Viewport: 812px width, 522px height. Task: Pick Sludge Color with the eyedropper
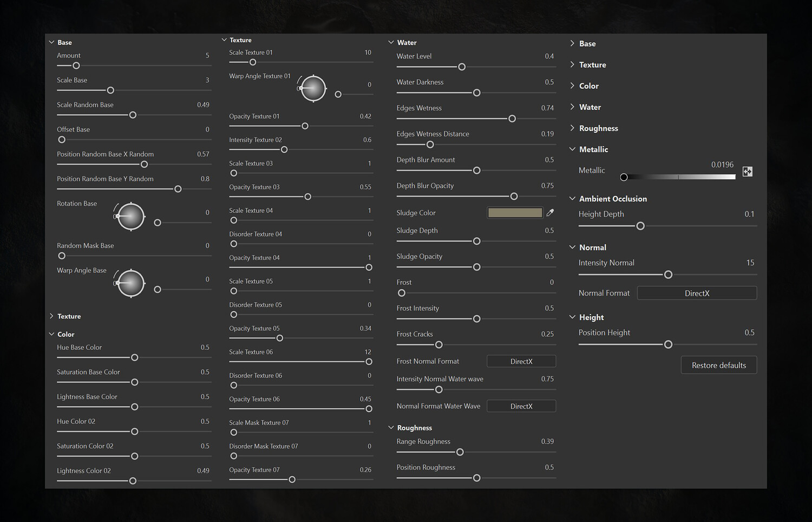[550, 213]
